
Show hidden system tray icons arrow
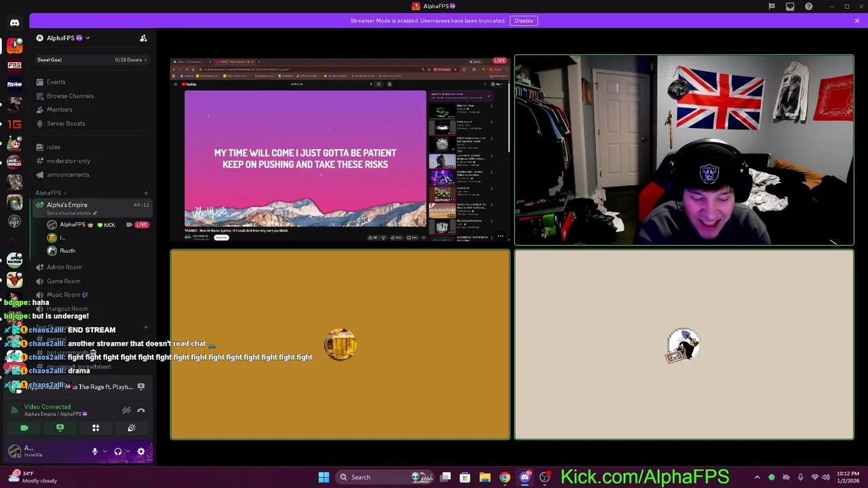[x=757, y=477]
